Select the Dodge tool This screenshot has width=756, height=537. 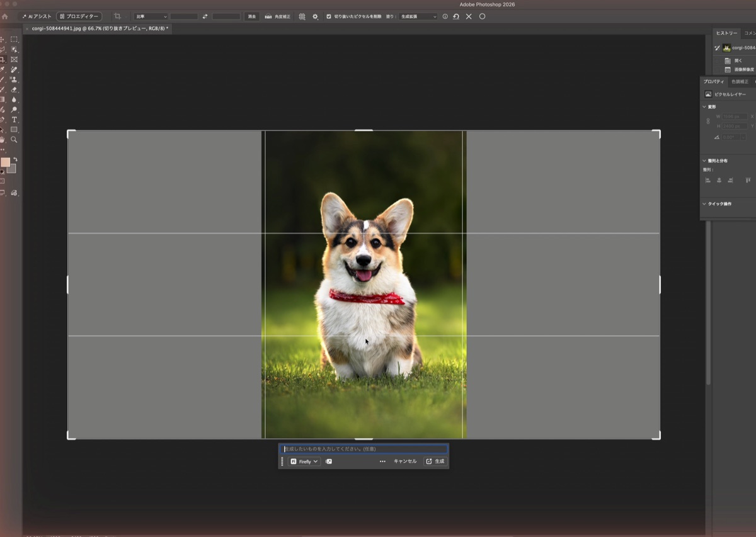pos(14,110)
